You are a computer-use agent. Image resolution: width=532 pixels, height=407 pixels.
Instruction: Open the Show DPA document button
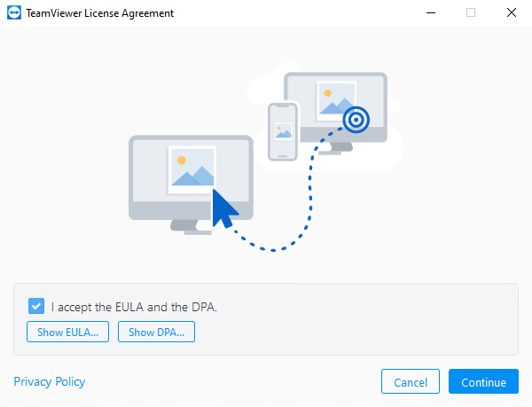pyautogui.click(x=156, y=333)
